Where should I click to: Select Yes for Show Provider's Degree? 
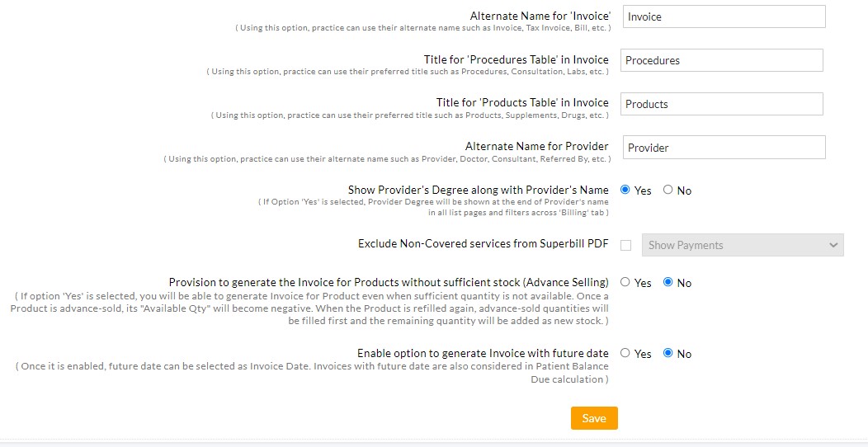(625, 190)
